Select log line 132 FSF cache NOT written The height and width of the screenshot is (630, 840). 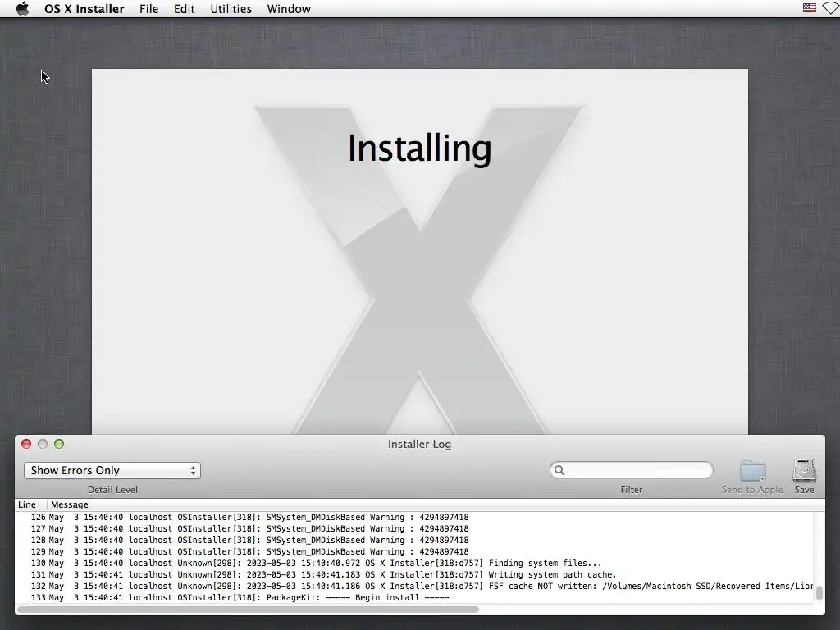415,586
